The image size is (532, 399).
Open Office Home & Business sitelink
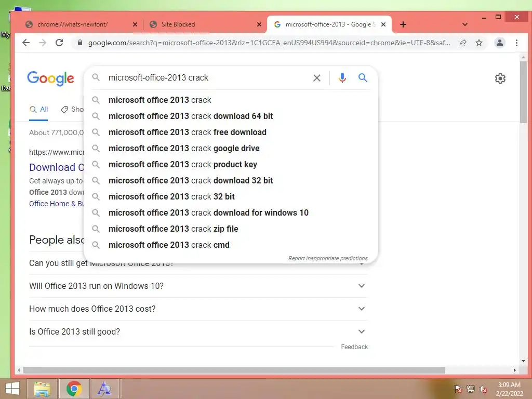56,204
